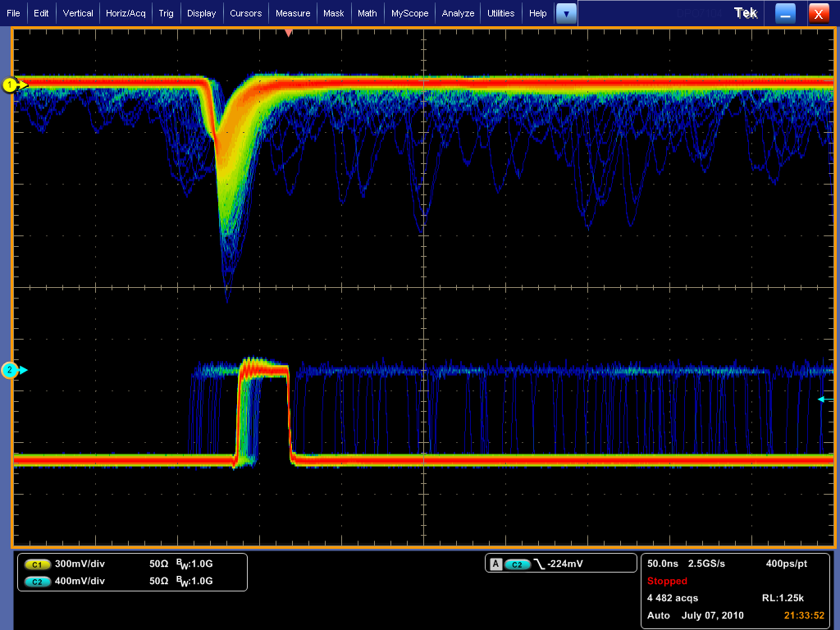
Task: Click the orange trigger position marker
Action: (x=288, y=33)
